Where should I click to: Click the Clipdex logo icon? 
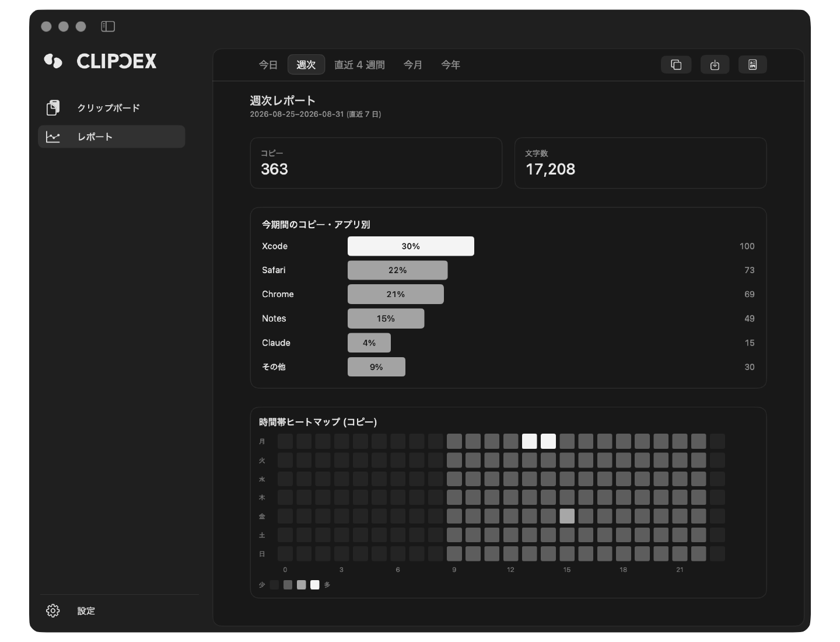coord(53,61)
